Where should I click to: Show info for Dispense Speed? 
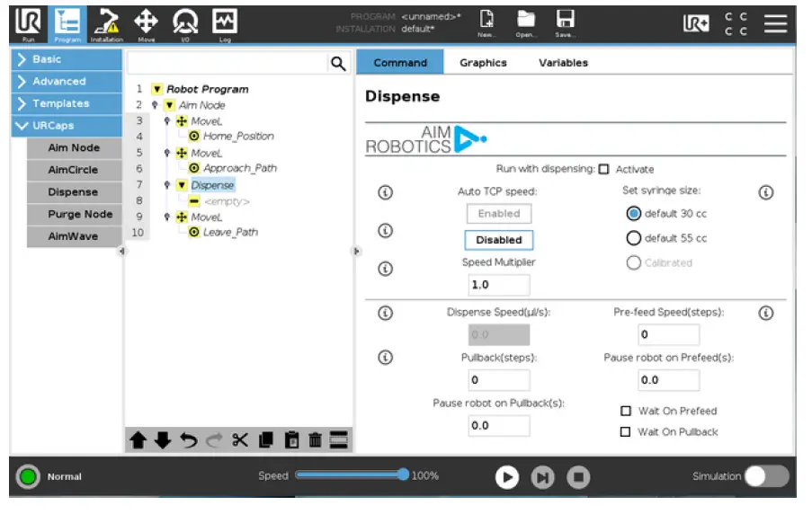tap(385, 313)
